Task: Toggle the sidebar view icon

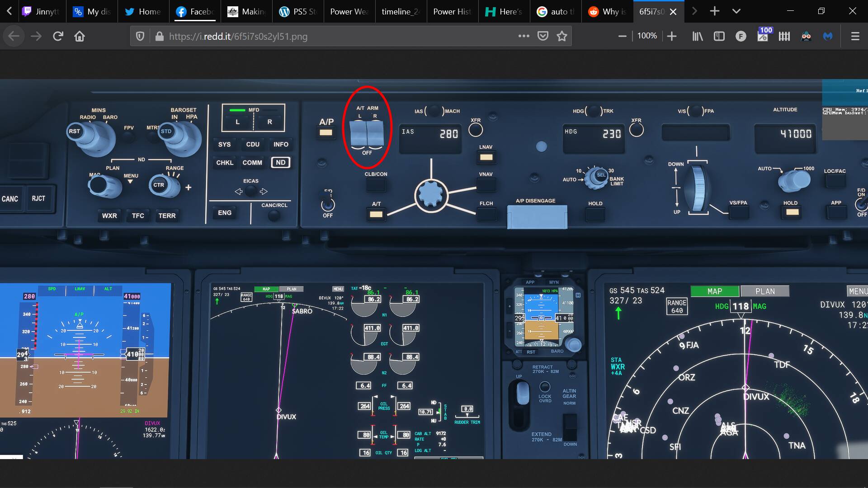Action: coord(719,36)
